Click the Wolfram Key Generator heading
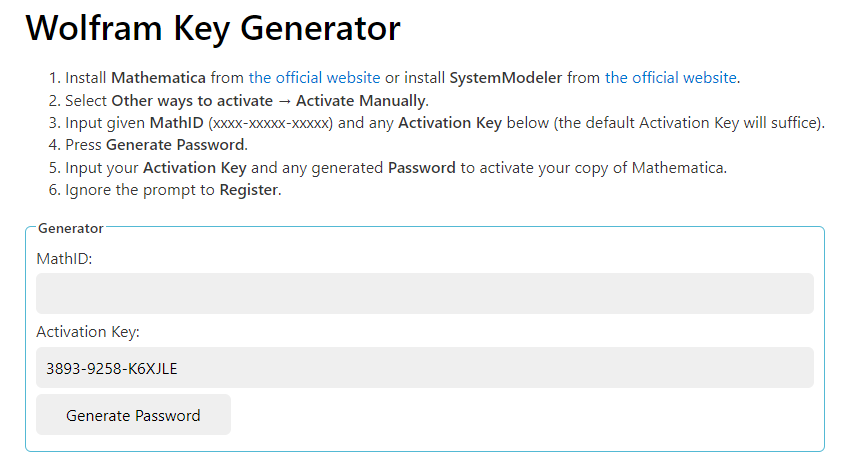 [213, 28]
